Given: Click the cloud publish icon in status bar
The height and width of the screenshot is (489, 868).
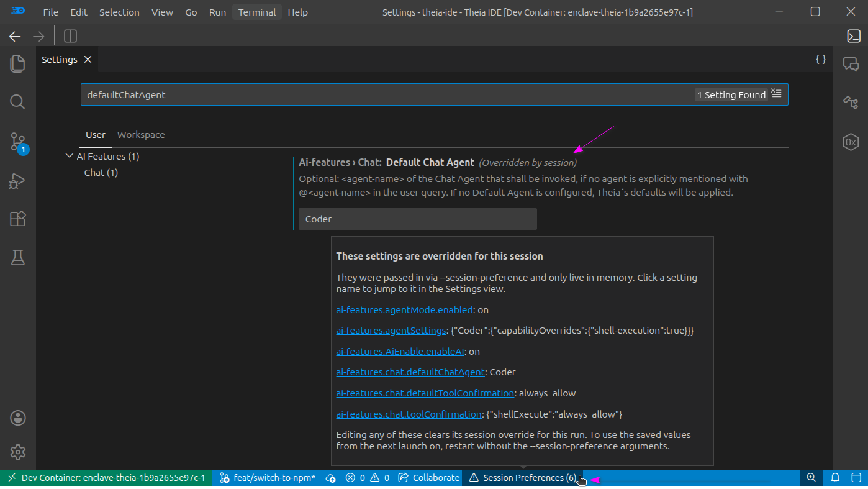Looking at the screenshot, I should tap(331, 478).
